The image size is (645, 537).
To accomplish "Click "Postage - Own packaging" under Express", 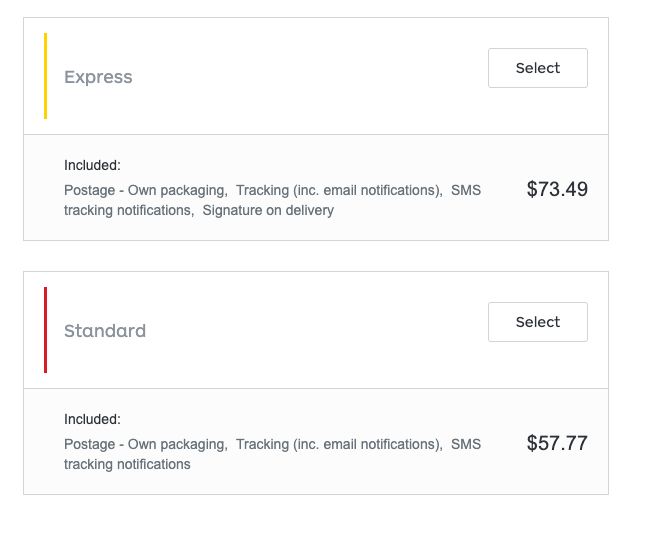I will [x=145, y=190].
